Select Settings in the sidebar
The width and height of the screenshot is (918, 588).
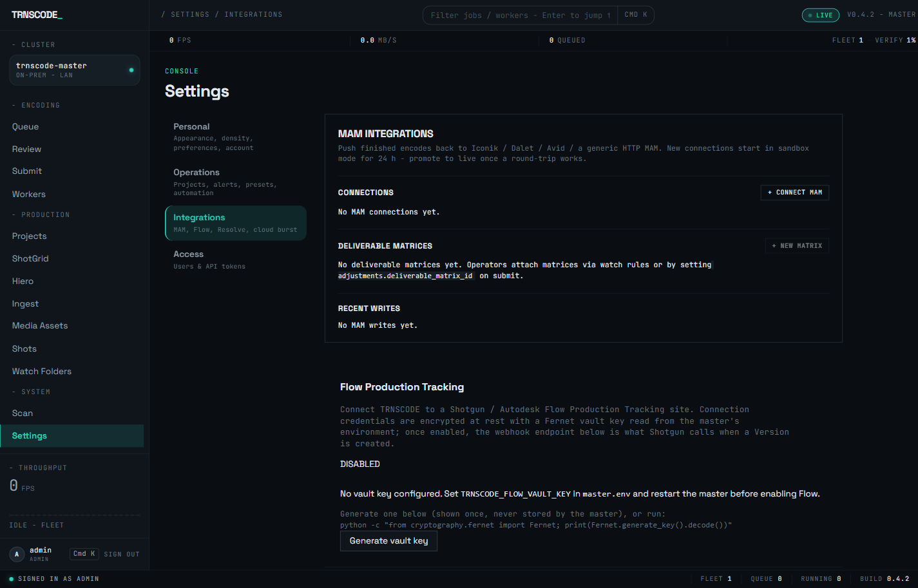pos(72,436)
